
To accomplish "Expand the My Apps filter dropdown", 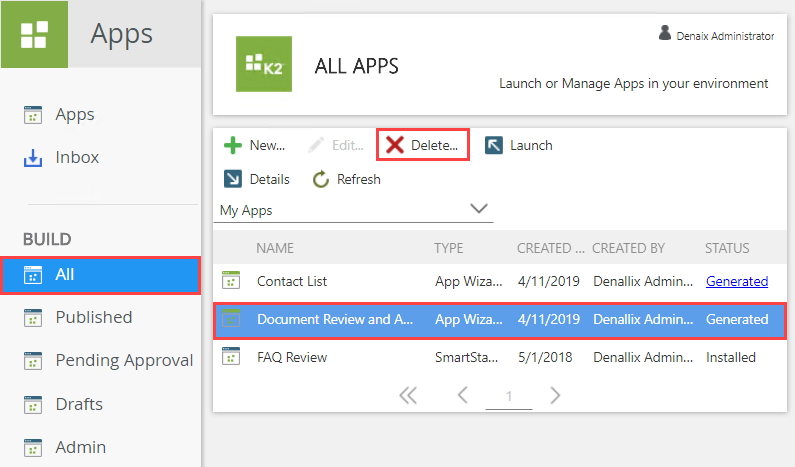I will coord(479,209).
